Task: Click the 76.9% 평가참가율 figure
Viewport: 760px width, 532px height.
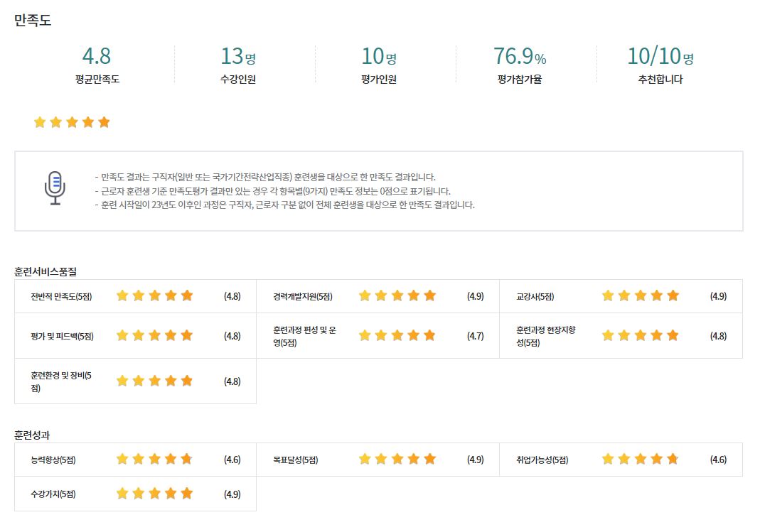Action: (520, 56)
